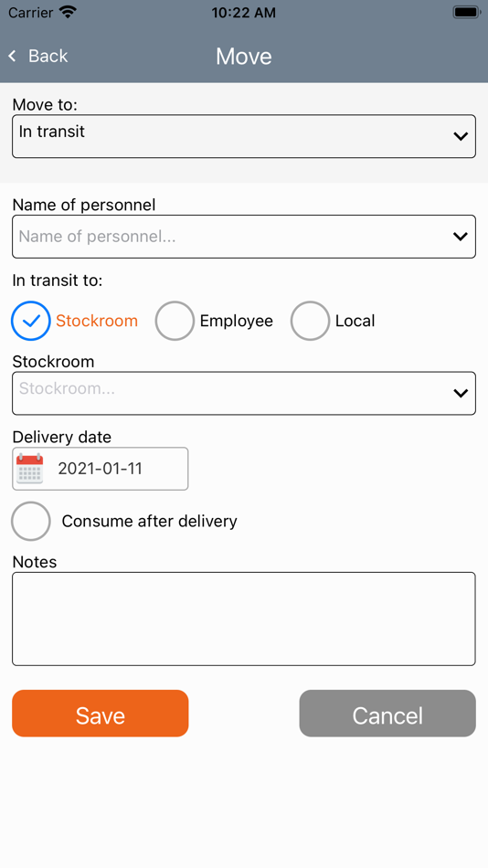Click the Stockroom placeholder text field
This screenshot has width=488, height=868.
click(x=244, y=393)
